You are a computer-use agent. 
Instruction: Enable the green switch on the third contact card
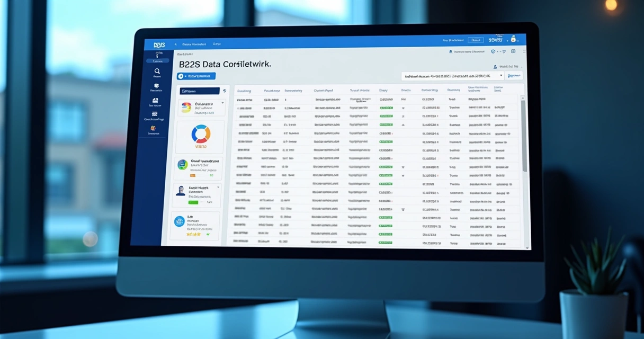click(x=193, y=202)
